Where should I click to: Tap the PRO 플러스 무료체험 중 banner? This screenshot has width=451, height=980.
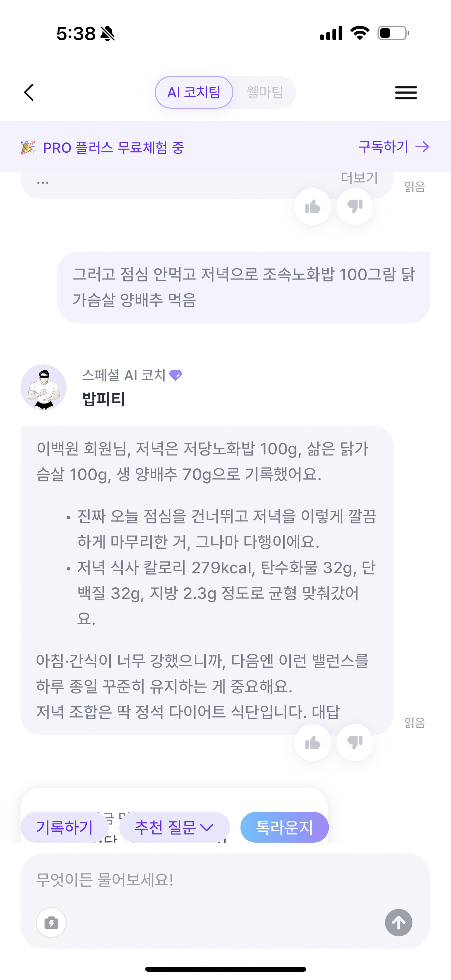click(x=225, y=147)
